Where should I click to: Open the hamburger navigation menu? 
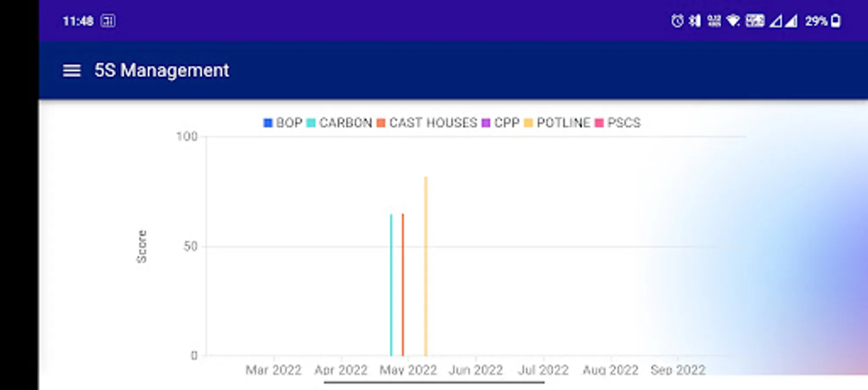pos(72,71)
